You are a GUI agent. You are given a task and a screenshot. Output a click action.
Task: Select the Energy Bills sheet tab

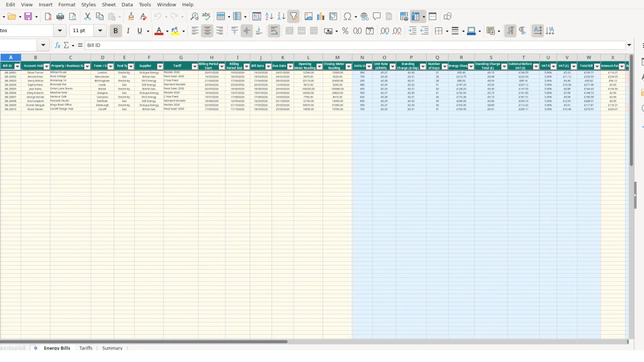pos(57,348)
